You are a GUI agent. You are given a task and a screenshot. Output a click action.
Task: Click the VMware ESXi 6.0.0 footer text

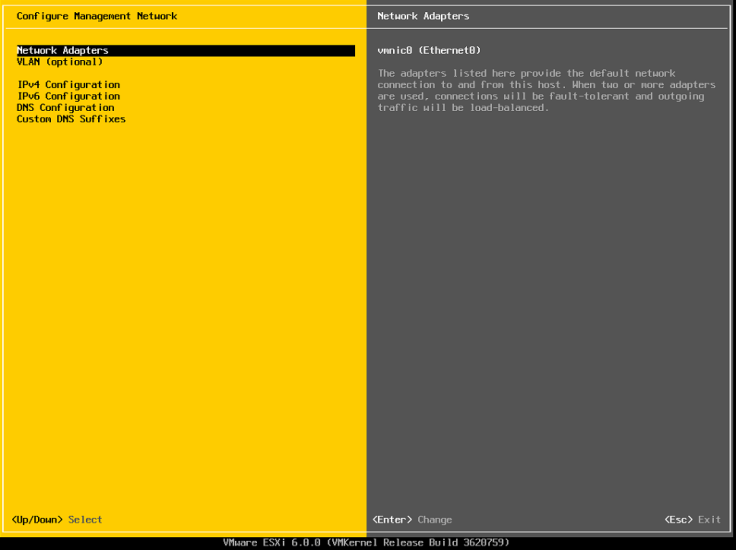(x=271, y=542)
